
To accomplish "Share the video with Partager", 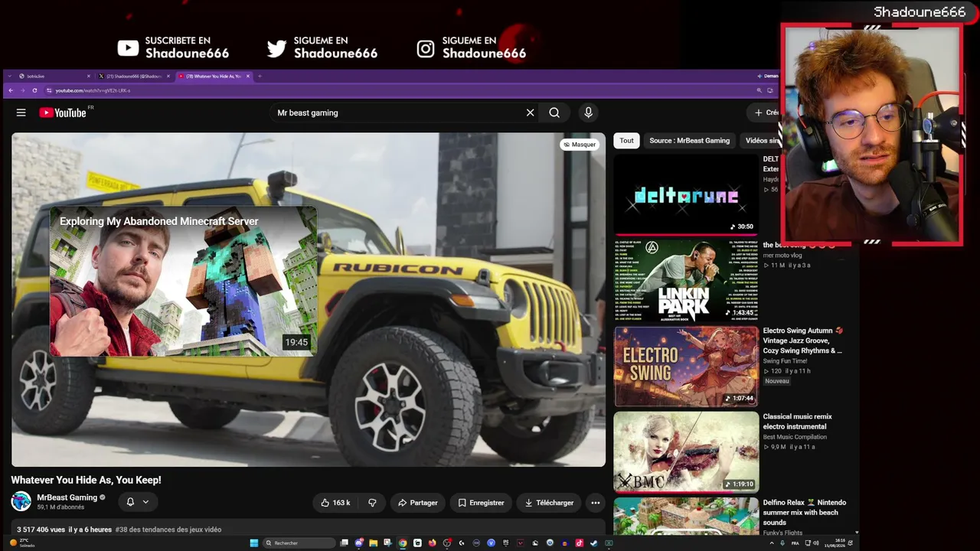I will [x=418, y=503].
